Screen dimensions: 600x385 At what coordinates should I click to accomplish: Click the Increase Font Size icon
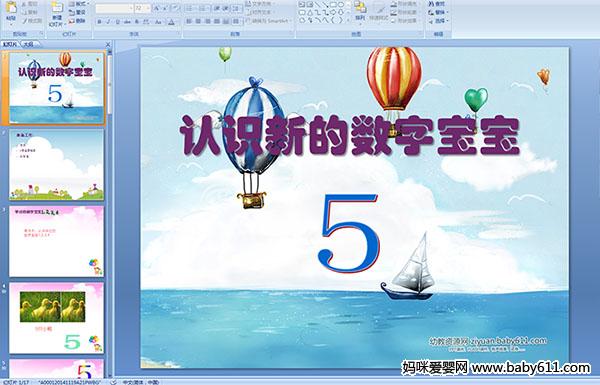[157, 8]
